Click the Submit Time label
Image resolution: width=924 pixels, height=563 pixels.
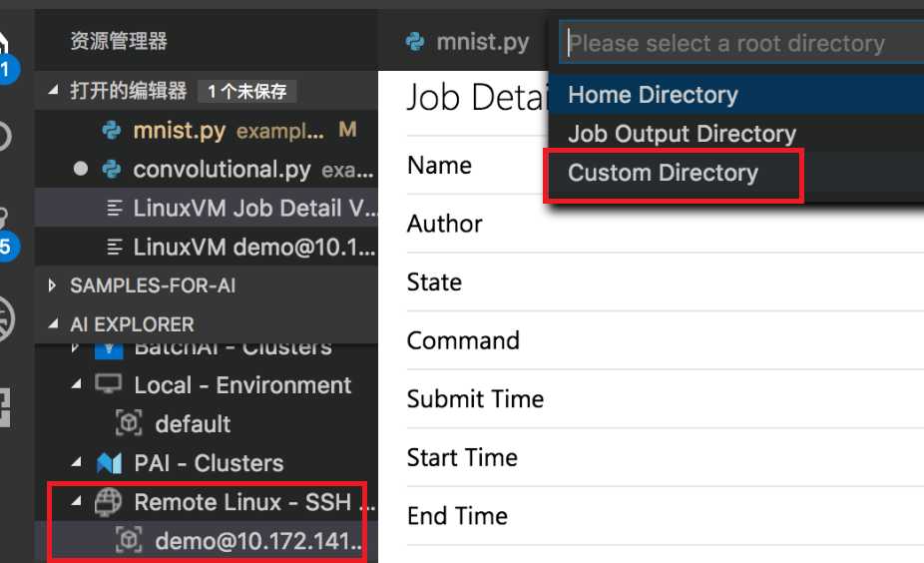(476, 399)
